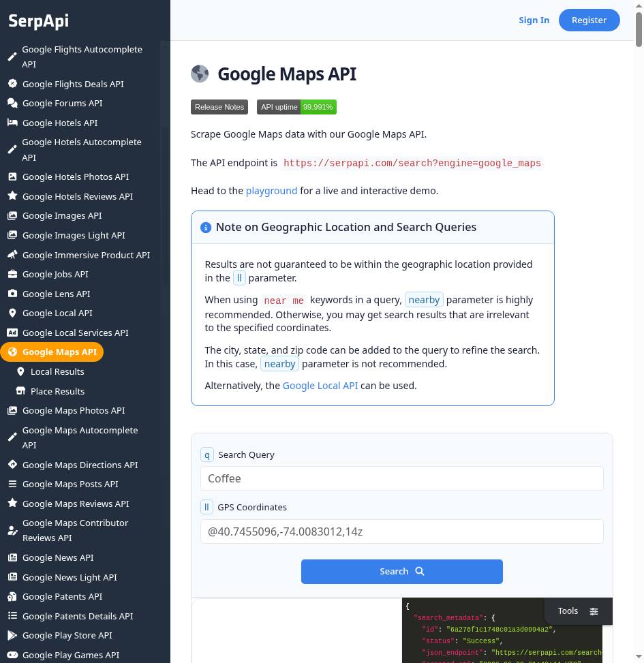
Task: Click the briefcase icon for Google Jobs API
Action: coord(13,274)
